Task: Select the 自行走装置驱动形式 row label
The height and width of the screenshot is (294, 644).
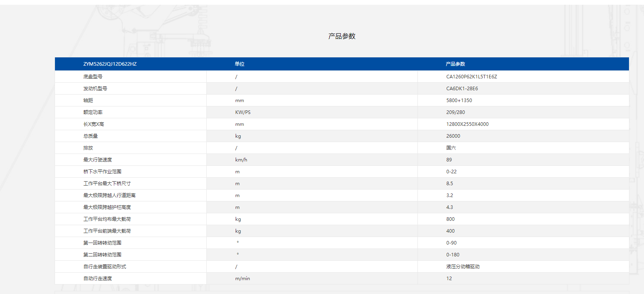Action: [x=105, y=267]
